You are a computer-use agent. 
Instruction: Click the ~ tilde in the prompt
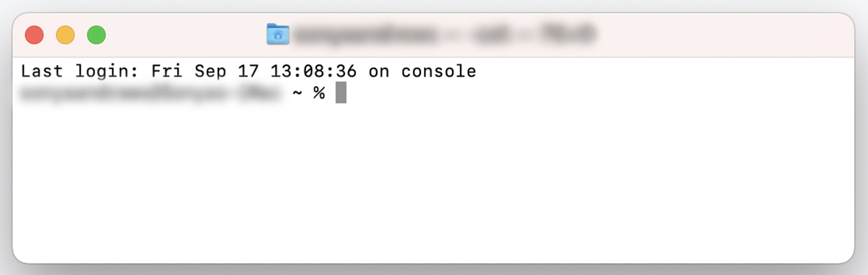click(297, 93)
